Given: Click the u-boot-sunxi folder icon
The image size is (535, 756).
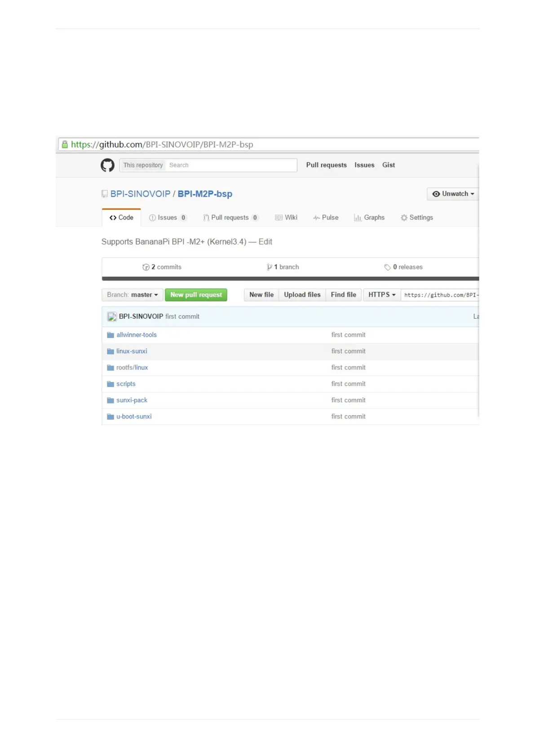Looking at the screenshot, I should (111, 417).
